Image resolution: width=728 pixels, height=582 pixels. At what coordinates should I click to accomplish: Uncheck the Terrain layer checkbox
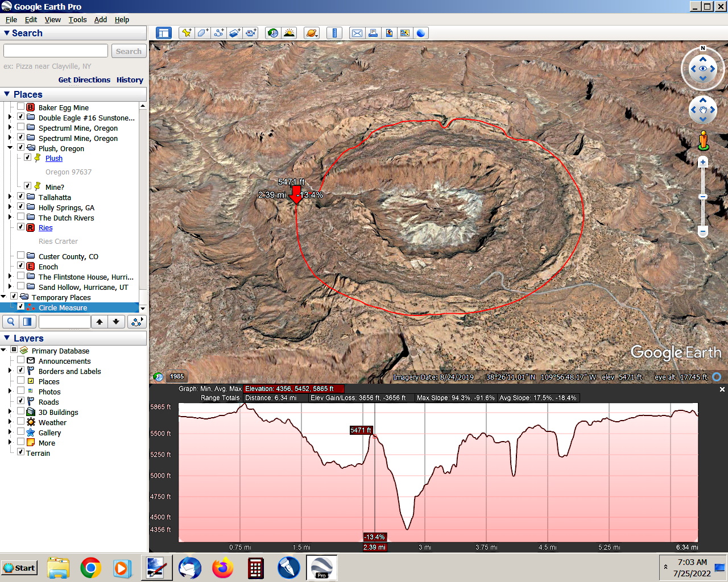21,452
